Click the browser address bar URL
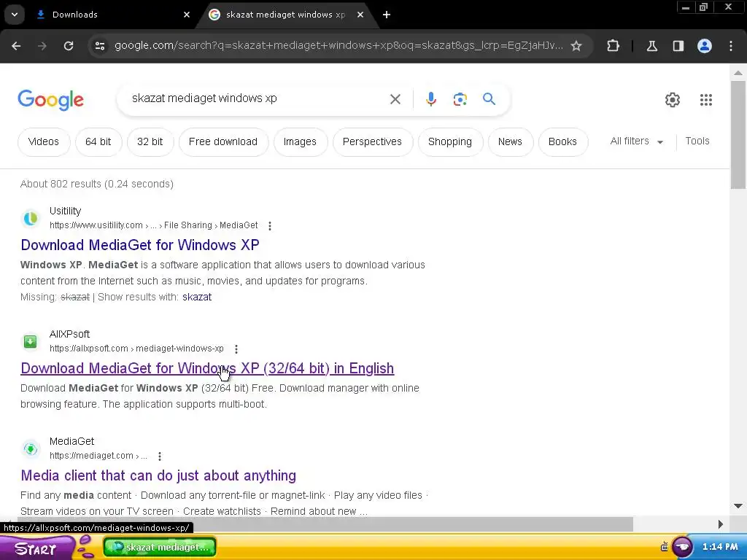747x560 pixels. 338,46
